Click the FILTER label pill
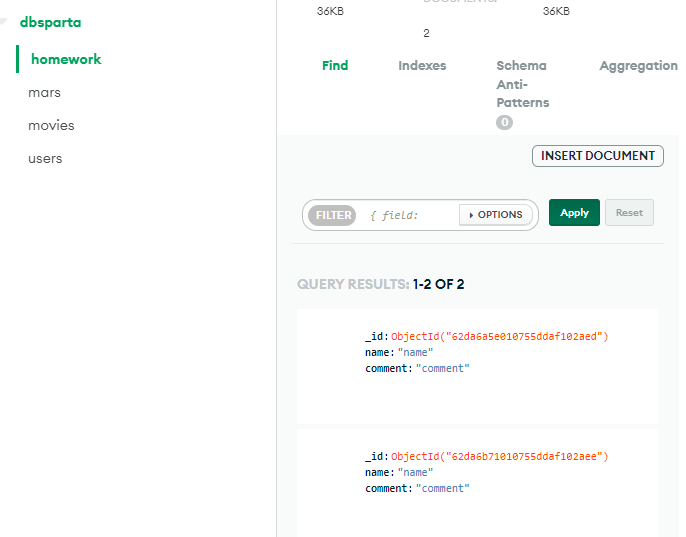This screenshot has width=686, height=537. pyautogui.click(x=332, y=215)
